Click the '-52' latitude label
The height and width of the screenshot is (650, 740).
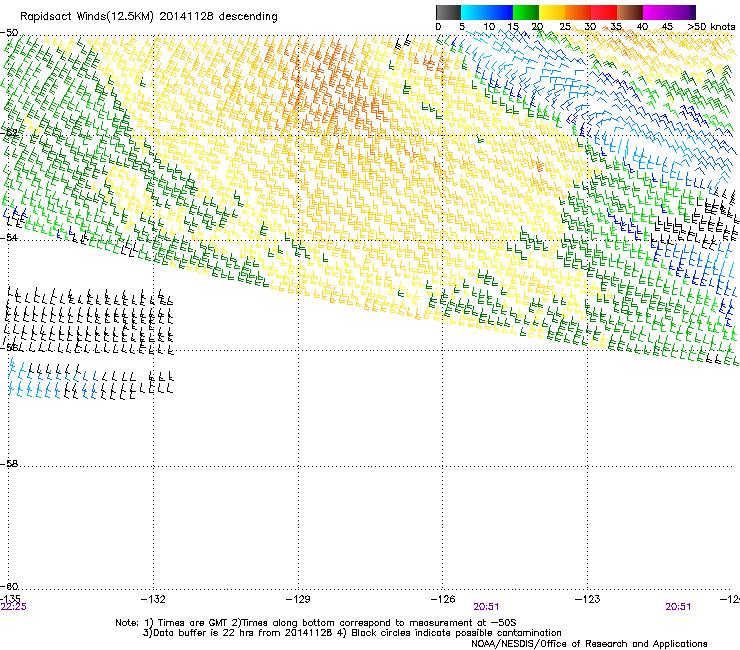(9, 133)
